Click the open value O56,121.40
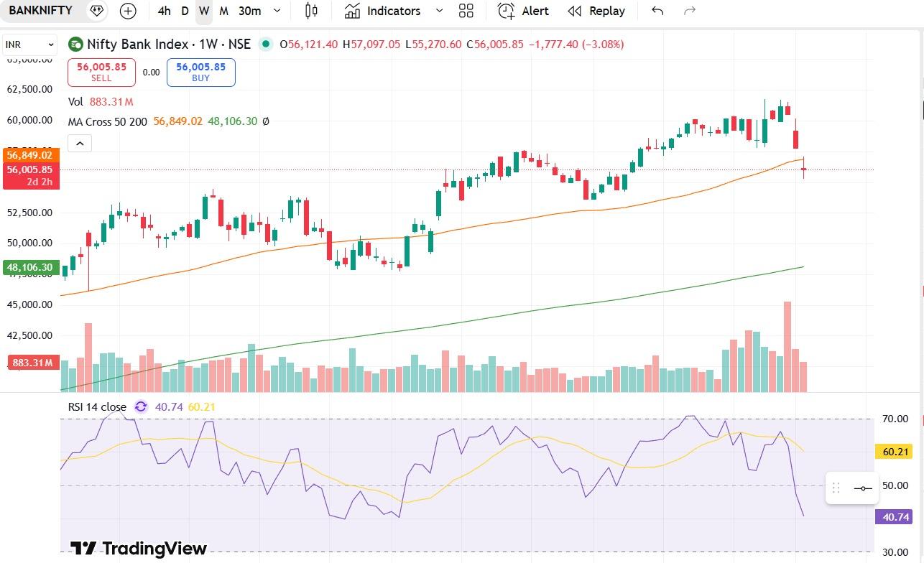 click(x=308, y=45)
